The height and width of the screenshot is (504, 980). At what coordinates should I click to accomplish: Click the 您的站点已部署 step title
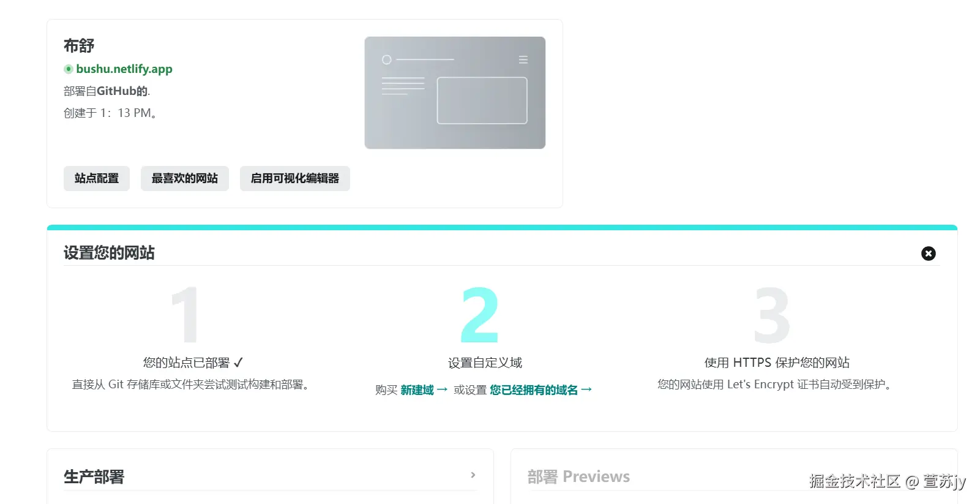[x=193, y=363]
